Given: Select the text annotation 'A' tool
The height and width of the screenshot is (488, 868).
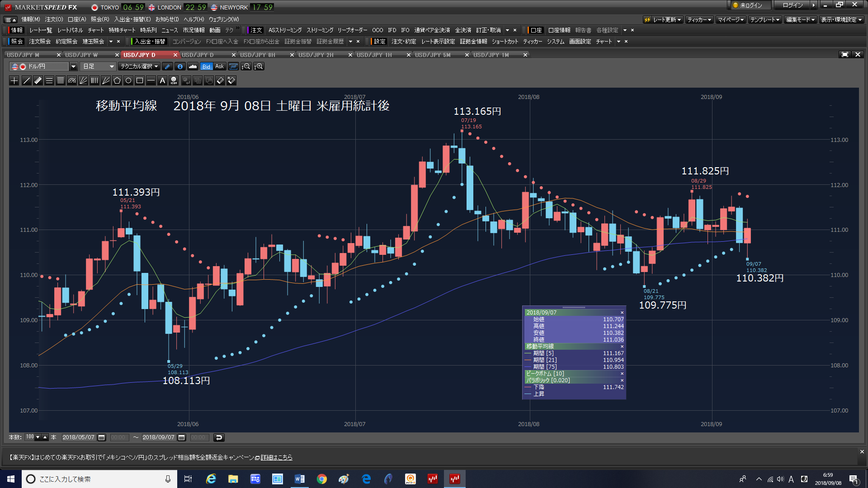Looking at the screenshot, I should [162, 80].
